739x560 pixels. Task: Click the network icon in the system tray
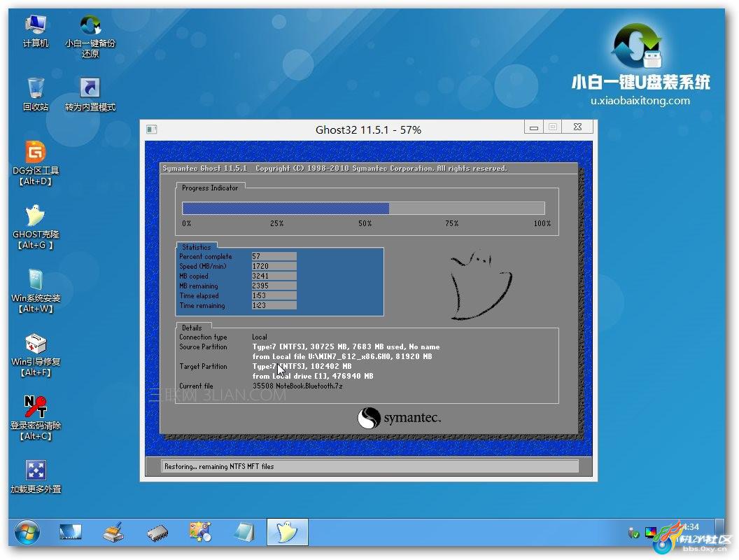[x=633, y=533]
